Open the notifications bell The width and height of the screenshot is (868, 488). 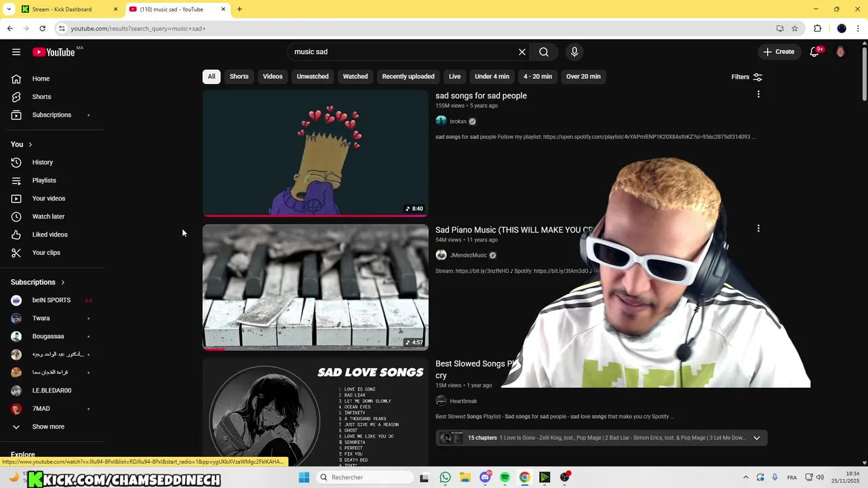pyautogui.click(x=815, y=52)
